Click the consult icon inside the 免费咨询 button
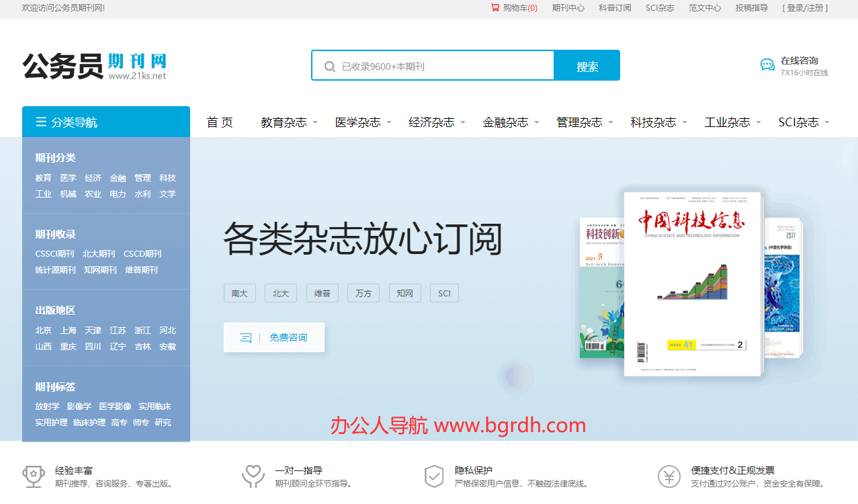858x504 pixels. [x=245, y=337]
